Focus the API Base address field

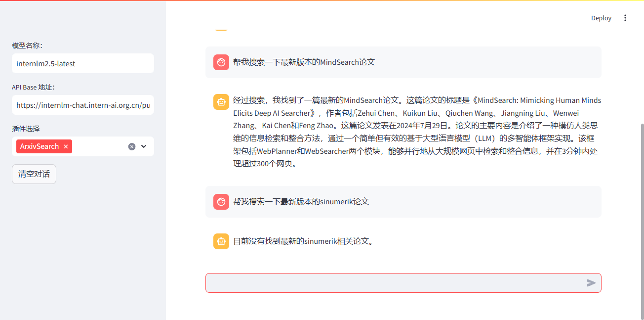point(83,105)
